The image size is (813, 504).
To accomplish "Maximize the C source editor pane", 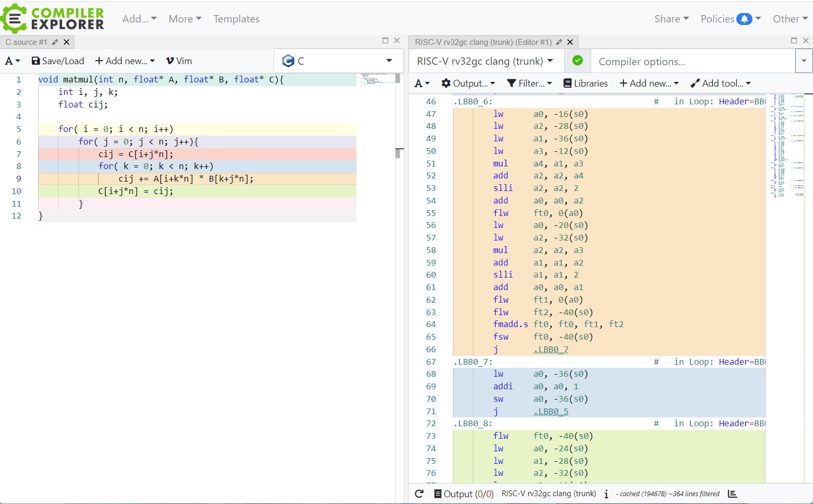I will pyautogui.click(x=385, y=41).
